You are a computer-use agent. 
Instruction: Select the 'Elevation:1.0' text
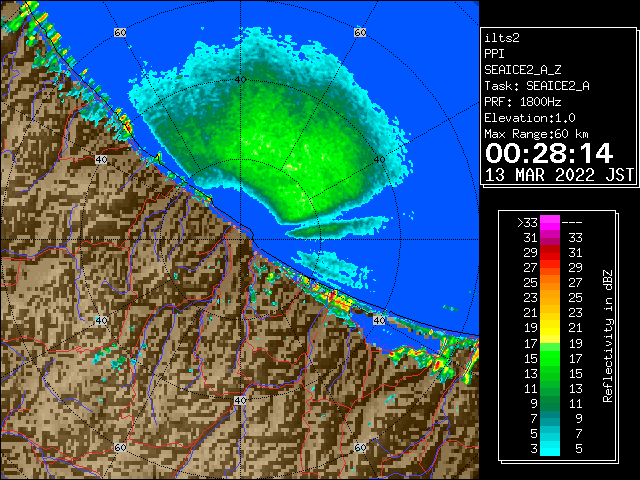click(530, 118)
